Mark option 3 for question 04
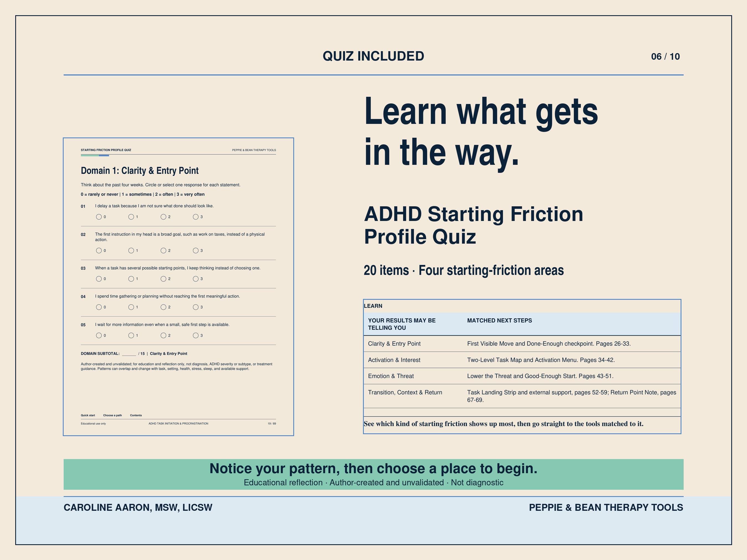747x560 pixels. (196, 307)
